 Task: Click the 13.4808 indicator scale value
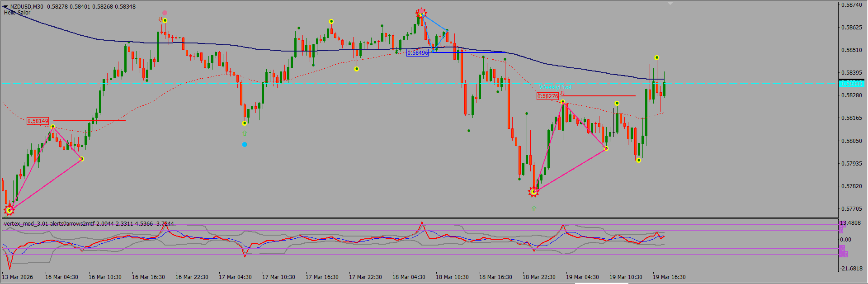click(x=850, y=223)
